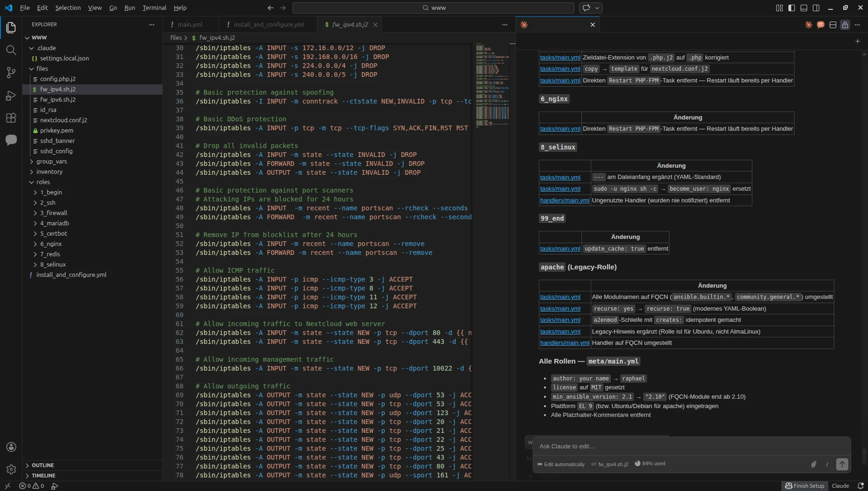Click the orange CC chat bubble icon
This screenshot has width=868, height=491.
821,25
